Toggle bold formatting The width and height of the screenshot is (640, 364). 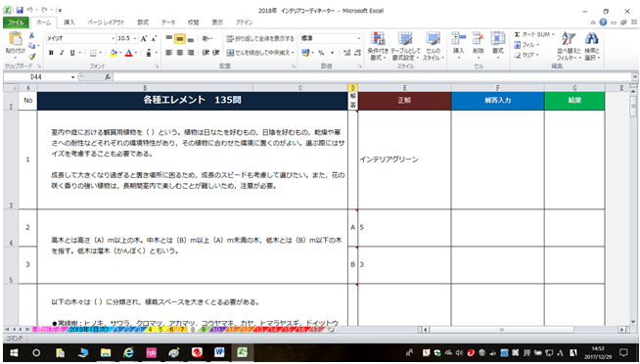point(51,53)
